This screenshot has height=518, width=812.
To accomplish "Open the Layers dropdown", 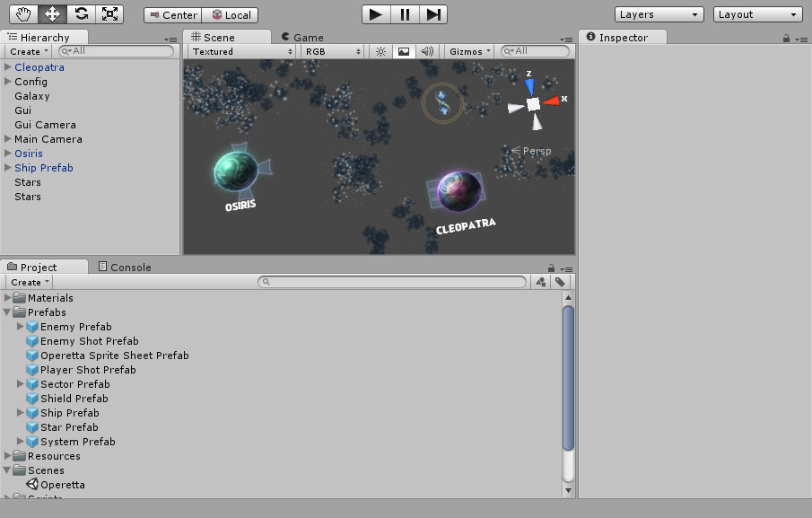I will coord(659,14).
